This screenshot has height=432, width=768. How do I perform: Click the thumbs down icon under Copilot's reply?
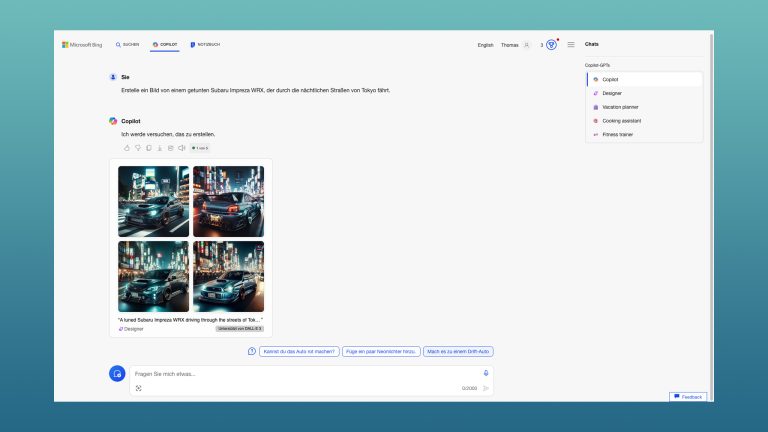(x=138, y=148)
